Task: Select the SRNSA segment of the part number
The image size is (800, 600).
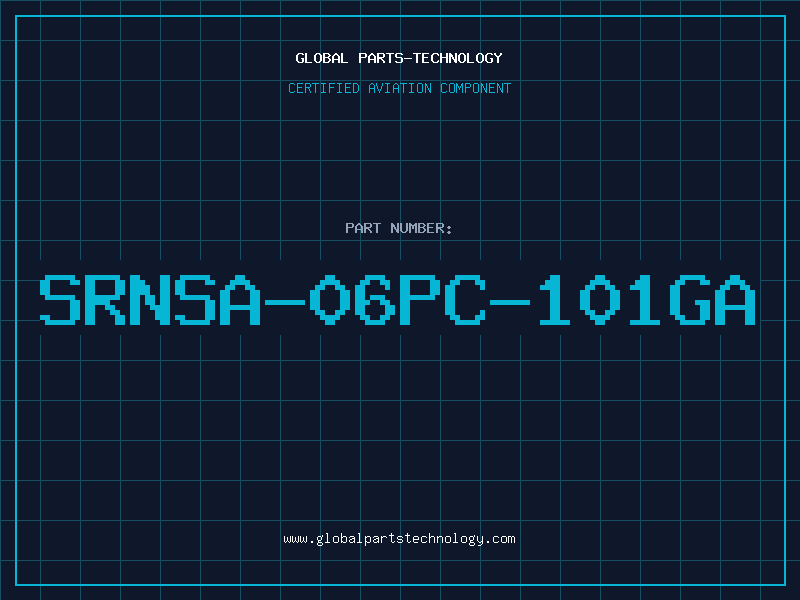Action: click(x=151, y=300)
